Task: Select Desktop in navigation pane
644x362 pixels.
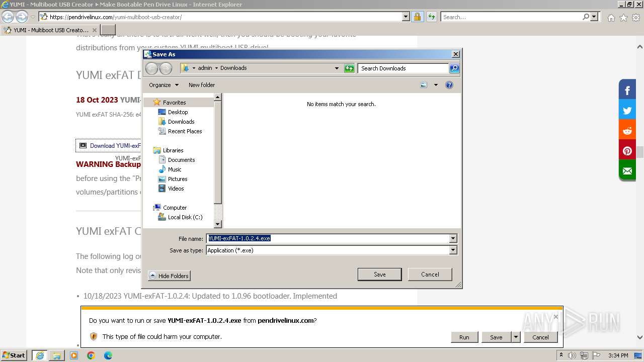Action: point(178,112)
